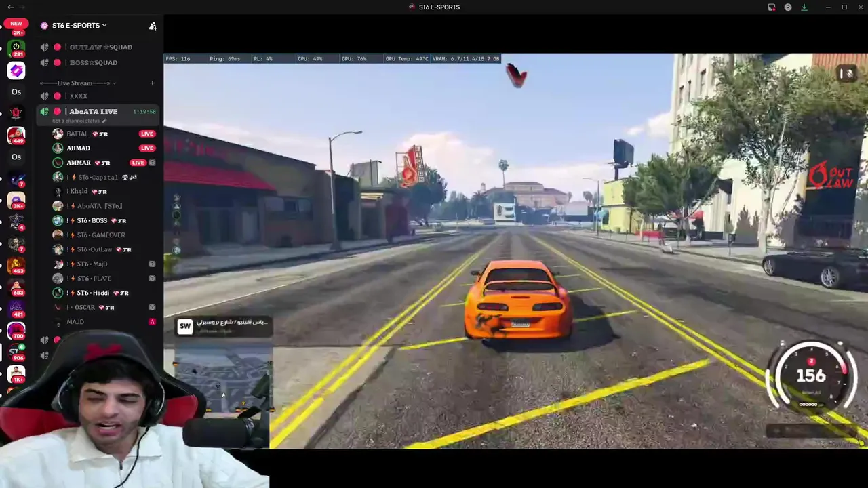Screen dimensions: 868x488
Task: Join the BOSS SQUAD voice channel
Action: tap(98, 62)
